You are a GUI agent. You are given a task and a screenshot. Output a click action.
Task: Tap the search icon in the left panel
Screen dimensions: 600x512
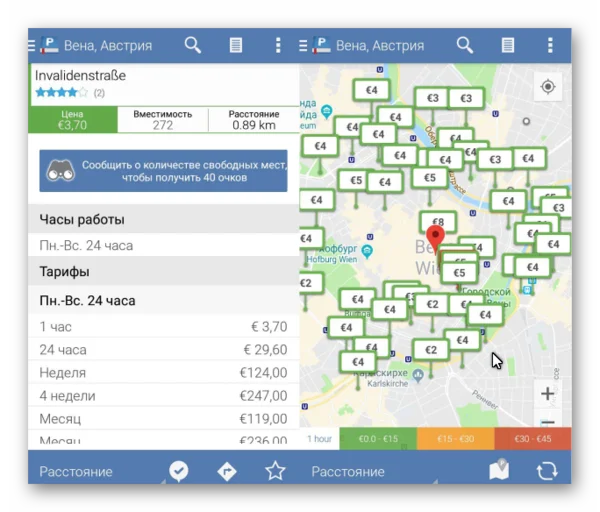tap(193, 45)
